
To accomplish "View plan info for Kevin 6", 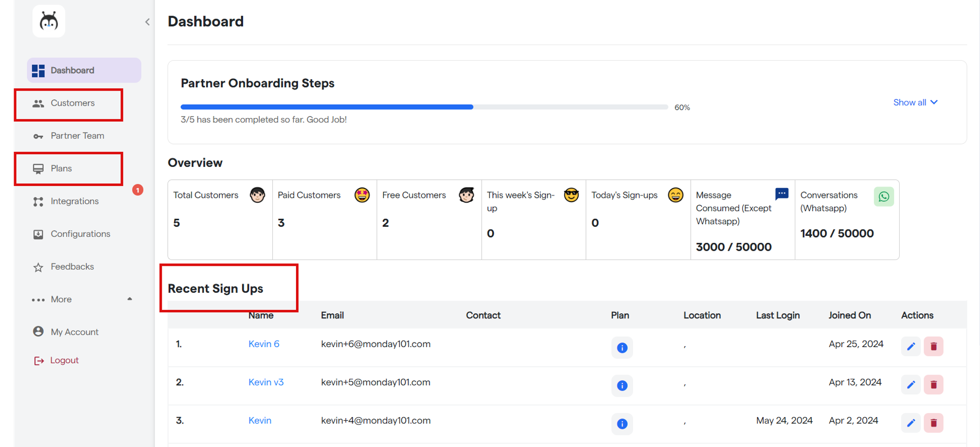I will pos(622,348).
